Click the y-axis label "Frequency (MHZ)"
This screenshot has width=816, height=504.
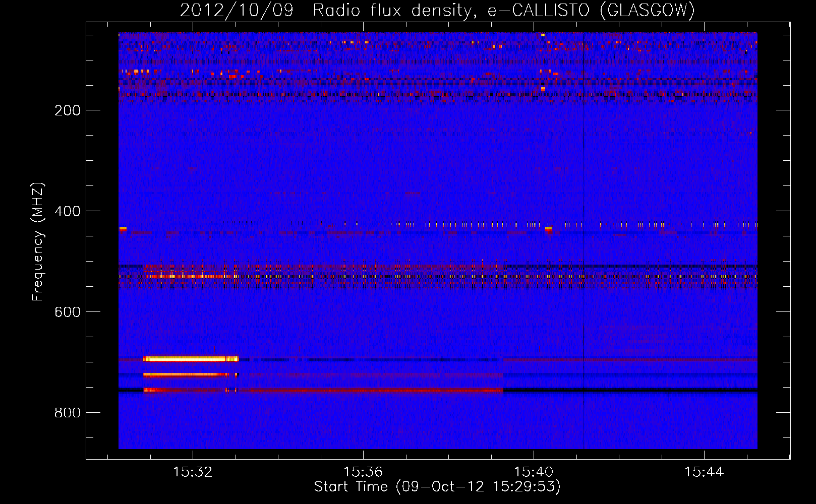pos(38,242)
